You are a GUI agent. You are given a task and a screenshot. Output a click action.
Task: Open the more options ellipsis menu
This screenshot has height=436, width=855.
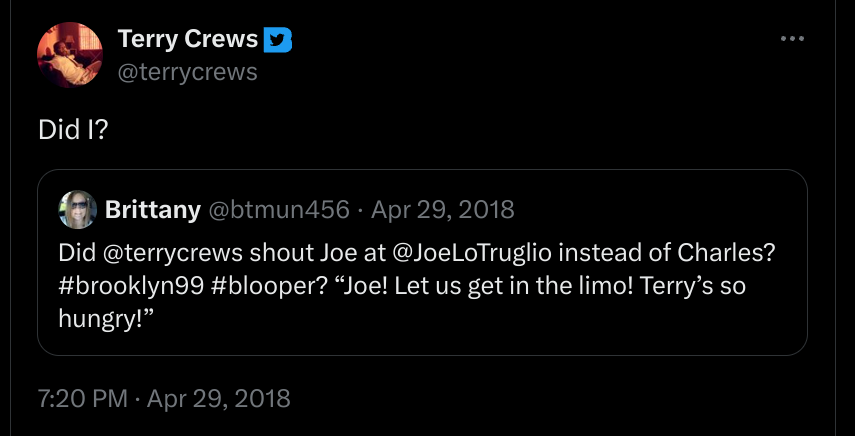(792, 39)
